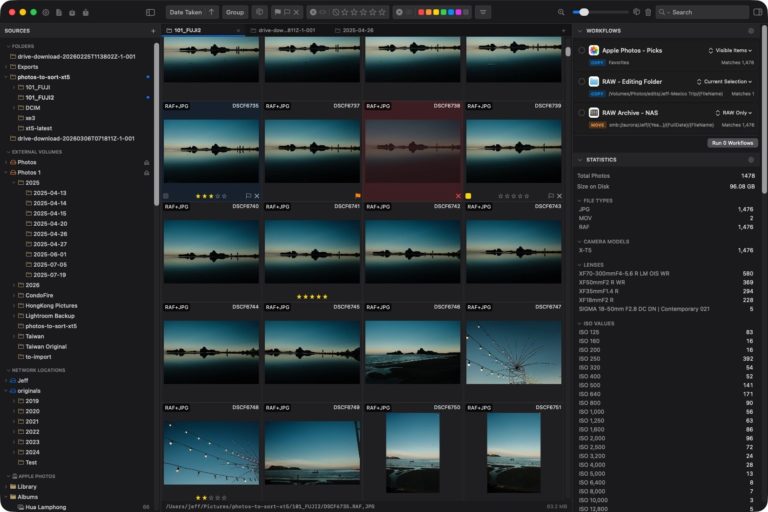This screenshot has width=768, height=512.
Task: Enable the RAW - Editing Folder workflow
Action: (x=581, y=81)
